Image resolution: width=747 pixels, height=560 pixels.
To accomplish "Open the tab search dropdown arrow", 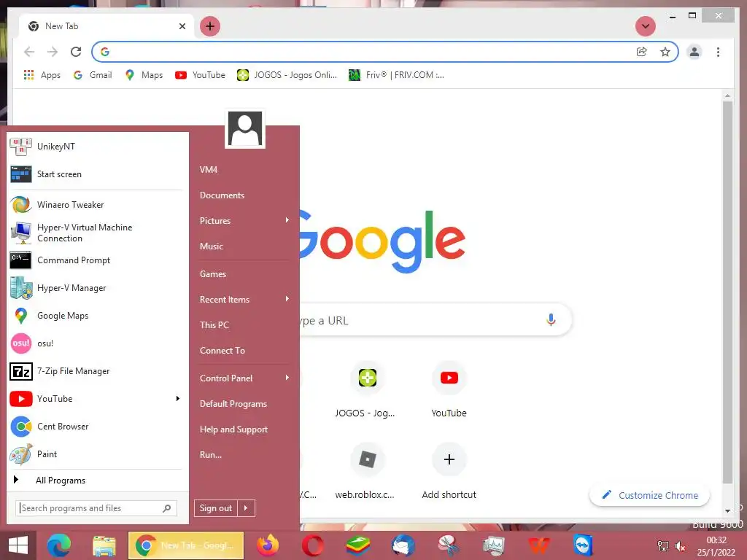I will tap(646, 26).
